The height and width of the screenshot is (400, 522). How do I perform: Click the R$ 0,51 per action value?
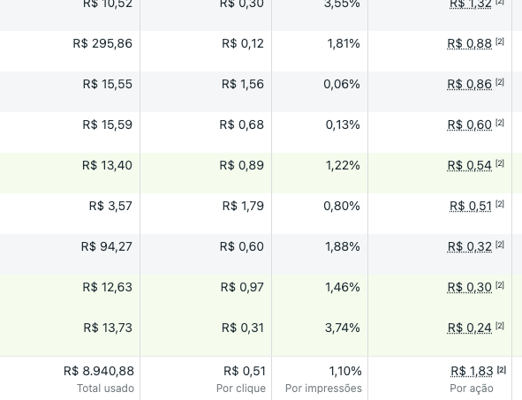(470, 206)
